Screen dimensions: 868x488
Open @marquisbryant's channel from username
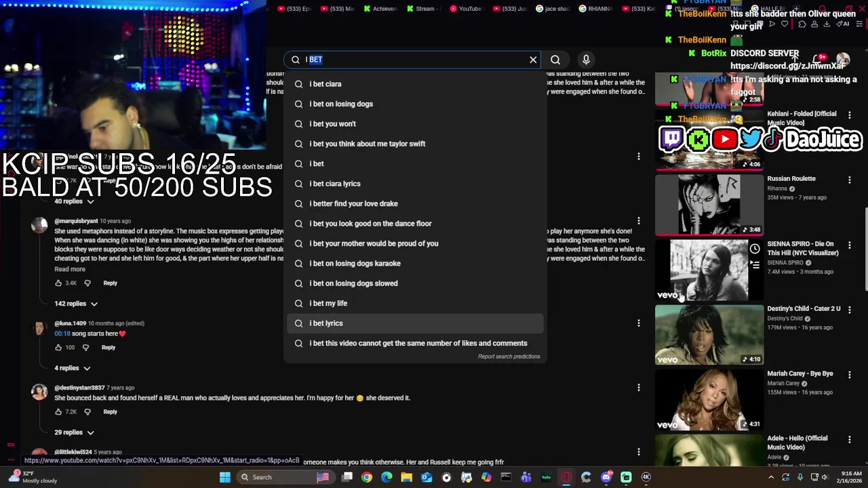[x=76, y=221]
